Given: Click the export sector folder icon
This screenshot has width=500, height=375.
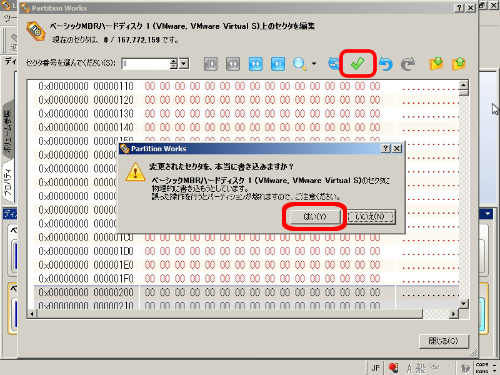Looking at the screenshot, I should (459, 63).
